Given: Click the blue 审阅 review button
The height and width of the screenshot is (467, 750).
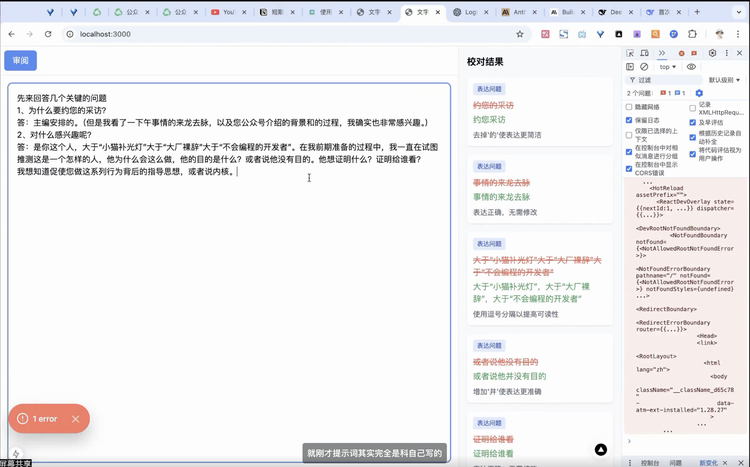Looking at the screenshot, I should (x=19, y=61).
